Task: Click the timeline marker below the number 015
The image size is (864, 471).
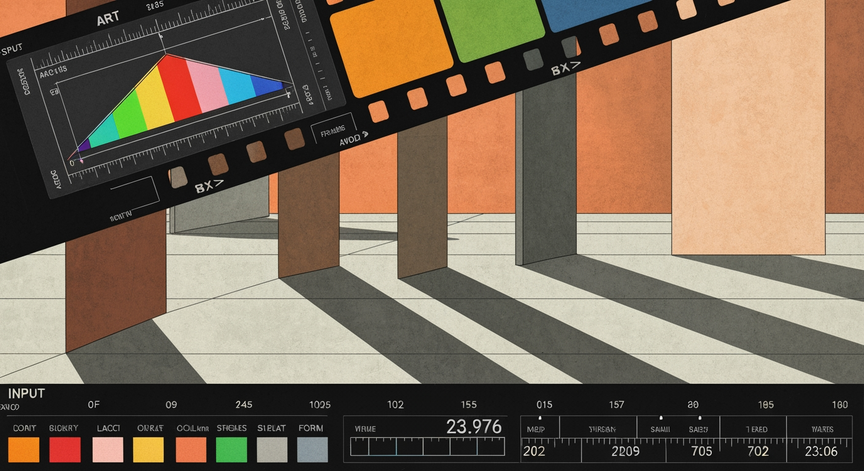Action: 540,418
